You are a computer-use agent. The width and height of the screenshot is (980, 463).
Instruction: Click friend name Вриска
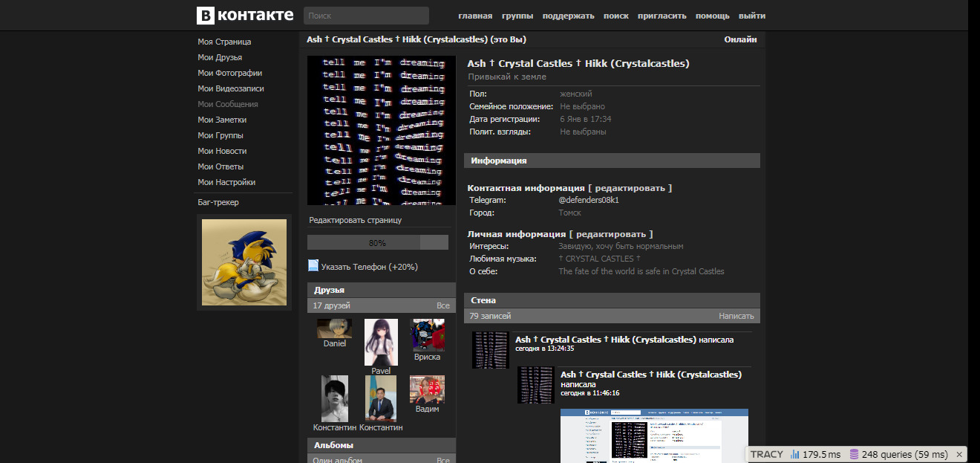(x=428, y=357)
